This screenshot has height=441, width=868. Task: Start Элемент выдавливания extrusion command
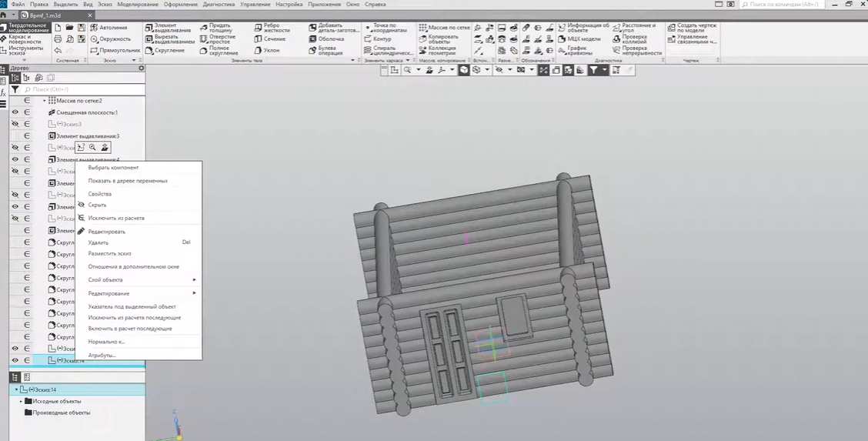168,28
